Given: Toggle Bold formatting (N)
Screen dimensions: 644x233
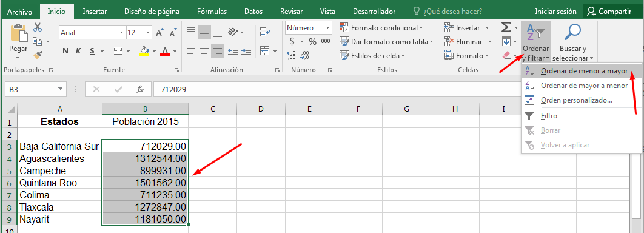Looking at the screenshot, I should click(65, 51).
